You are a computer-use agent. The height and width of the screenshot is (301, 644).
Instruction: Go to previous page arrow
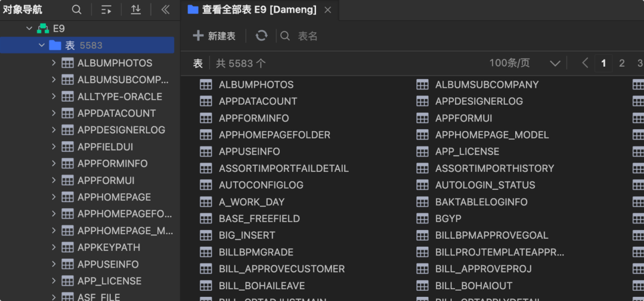coord(586,63)
